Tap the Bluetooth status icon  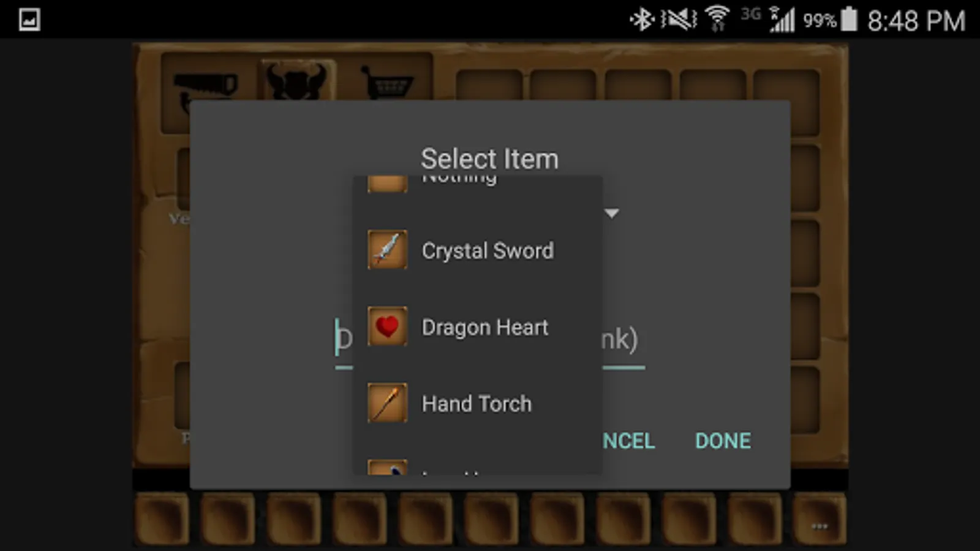[x=641, y=20]
